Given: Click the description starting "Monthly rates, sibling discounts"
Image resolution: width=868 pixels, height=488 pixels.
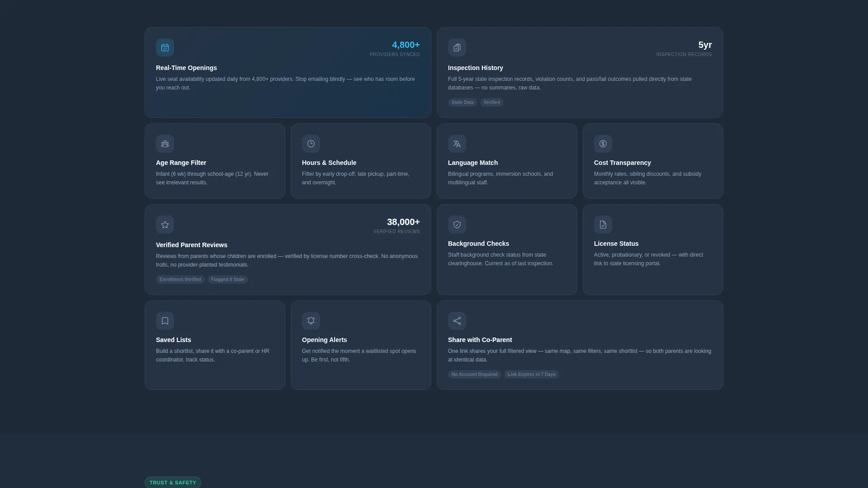Looking at the screenshot, I should click(653, 178).
